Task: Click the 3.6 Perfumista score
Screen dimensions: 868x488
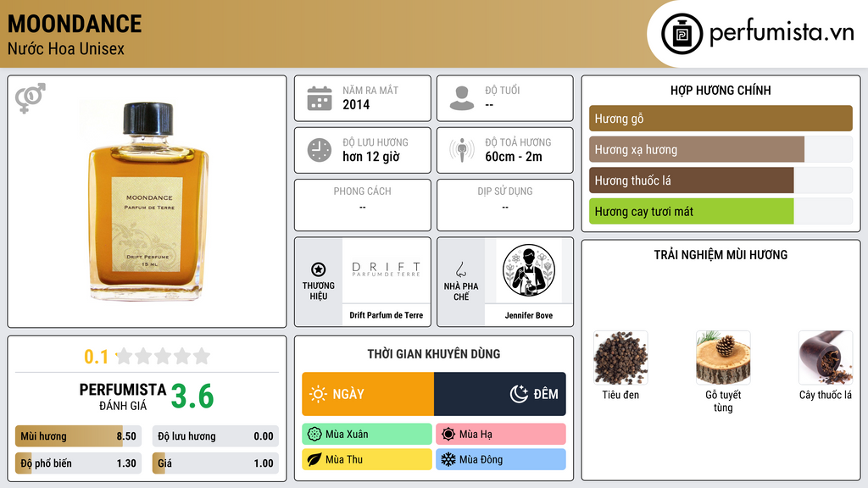Action: 192,396
